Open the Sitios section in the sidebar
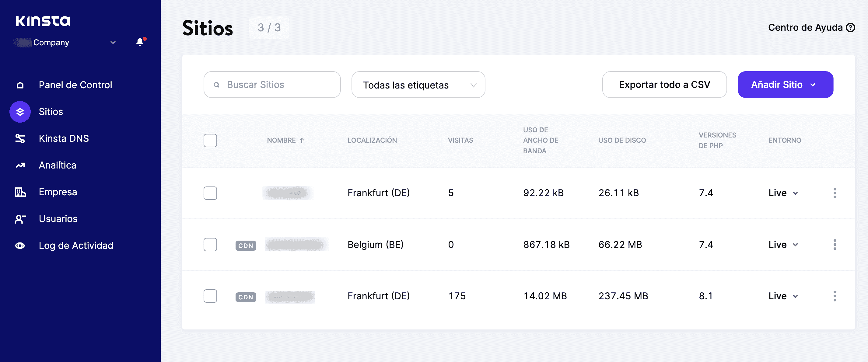Image resolution: width=868 pixels, height=362 pixels. [x=51, y=111]
